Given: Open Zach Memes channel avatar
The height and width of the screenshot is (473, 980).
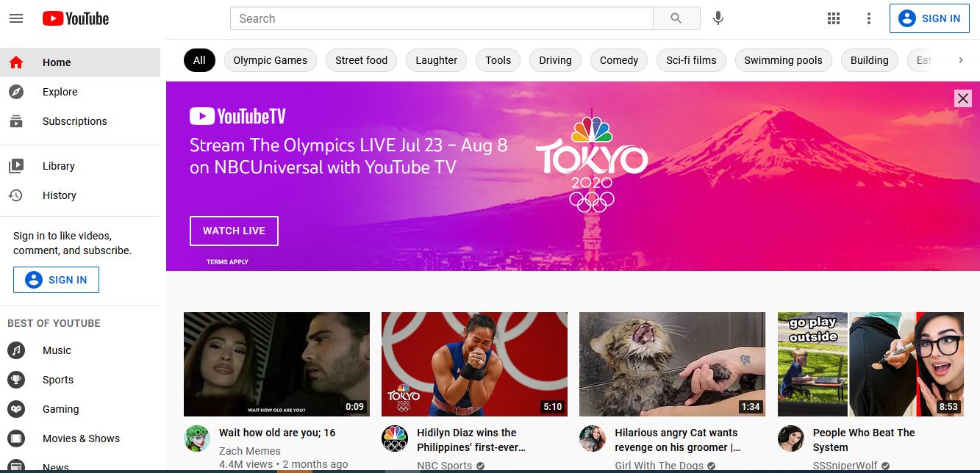Looking at the screenshot, I should coord(196,438).
